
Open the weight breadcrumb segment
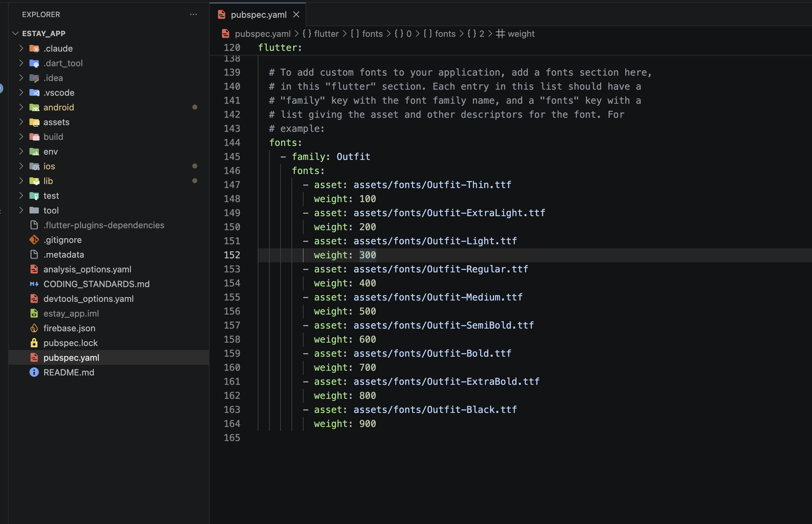(x=515, y=34)
